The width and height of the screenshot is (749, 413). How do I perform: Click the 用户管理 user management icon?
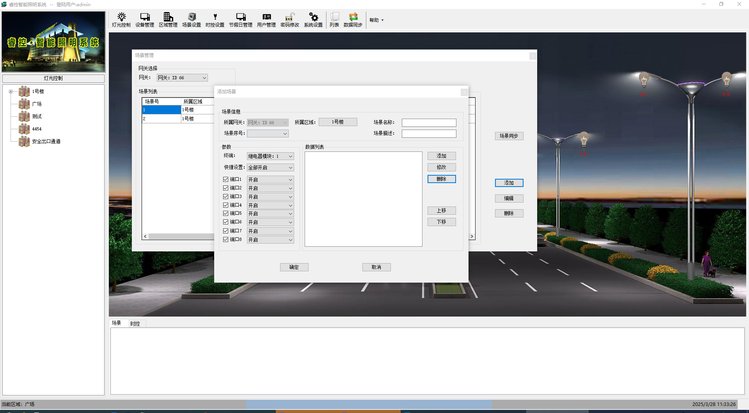[266, 18]
